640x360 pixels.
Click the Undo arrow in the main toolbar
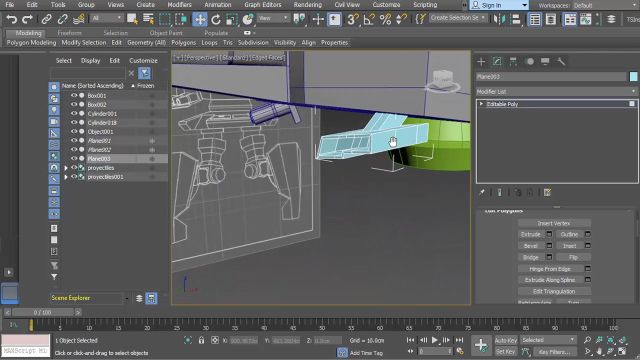click(x=12, y=19)
